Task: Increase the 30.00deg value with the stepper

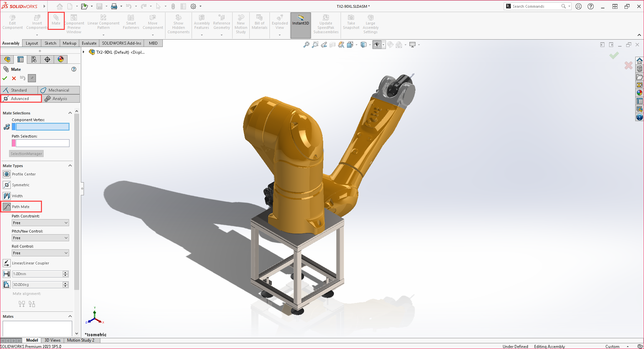Action: pos(66,283)
